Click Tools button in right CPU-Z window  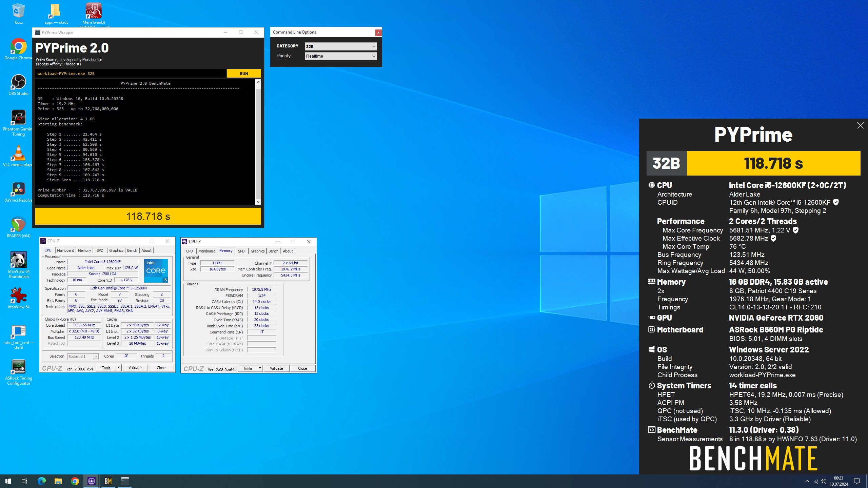[x=248, y=368]
